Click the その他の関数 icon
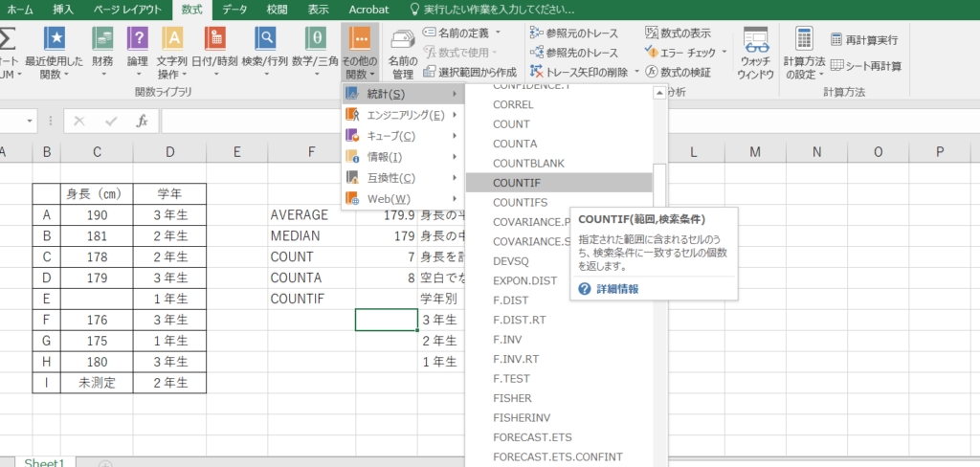Screen dimensions: 980x467 pos(361,39)
